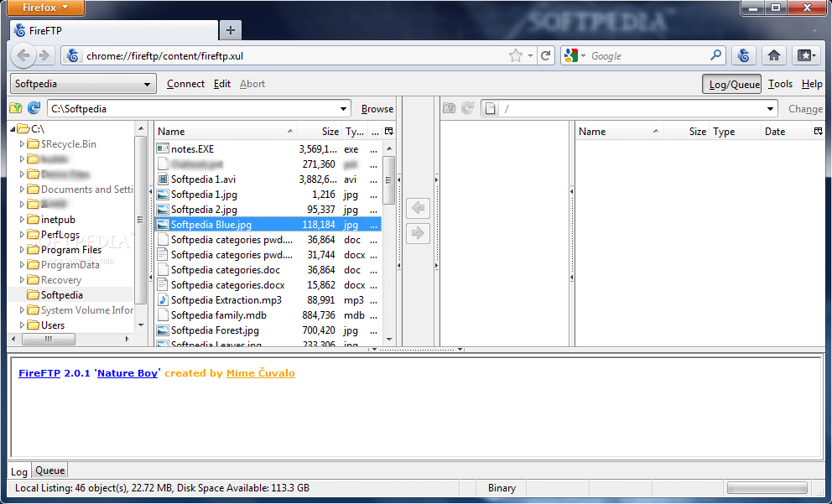Click the remote parent folder up icon
The image size is (832, 504).
point(450,108)
